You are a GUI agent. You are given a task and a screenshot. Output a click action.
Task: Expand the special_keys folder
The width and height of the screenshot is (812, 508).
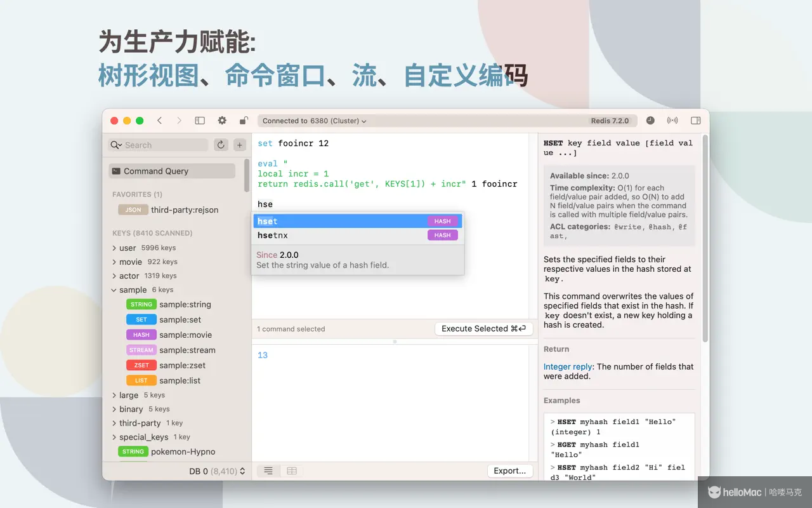coord(114,437)
